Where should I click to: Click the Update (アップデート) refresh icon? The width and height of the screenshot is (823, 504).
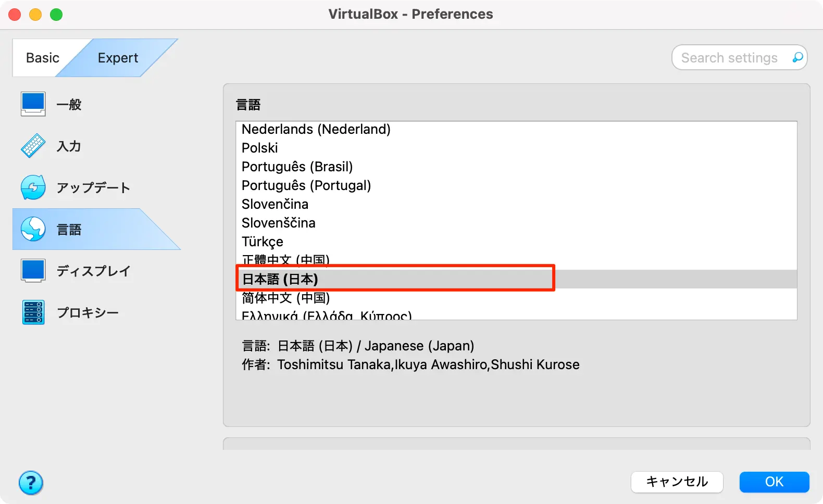pyautogui.click(x=33, y=187)
